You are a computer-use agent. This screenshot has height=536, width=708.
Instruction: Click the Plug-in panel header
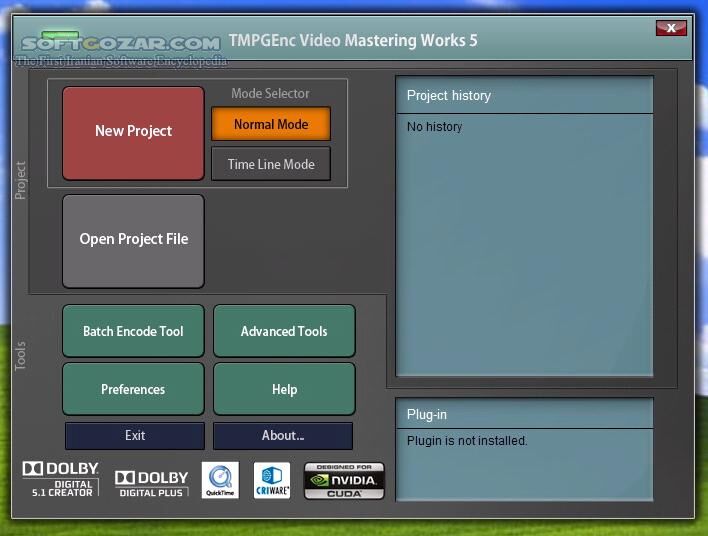524,414
